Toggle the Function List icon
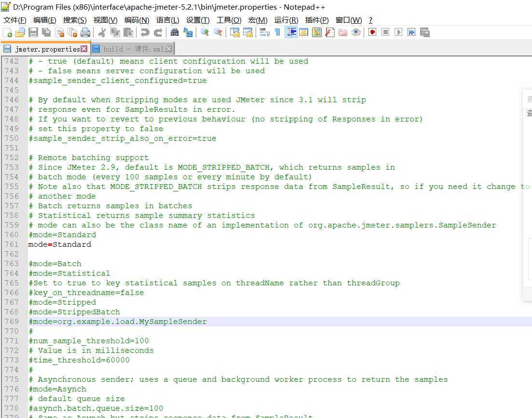Viewport: 532px width, 418px height. click(x=330, y=33)
